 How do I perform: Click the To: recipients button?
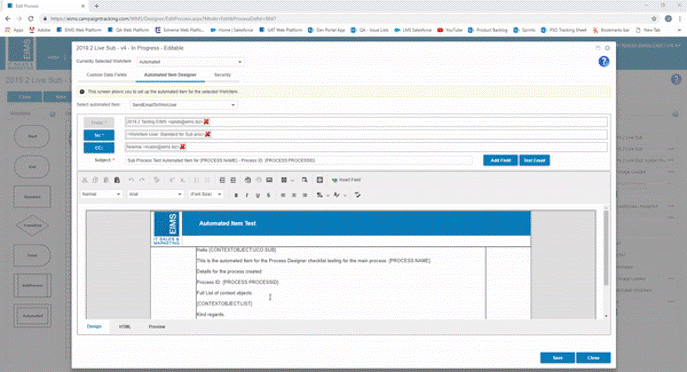click(x=99, y=135)
